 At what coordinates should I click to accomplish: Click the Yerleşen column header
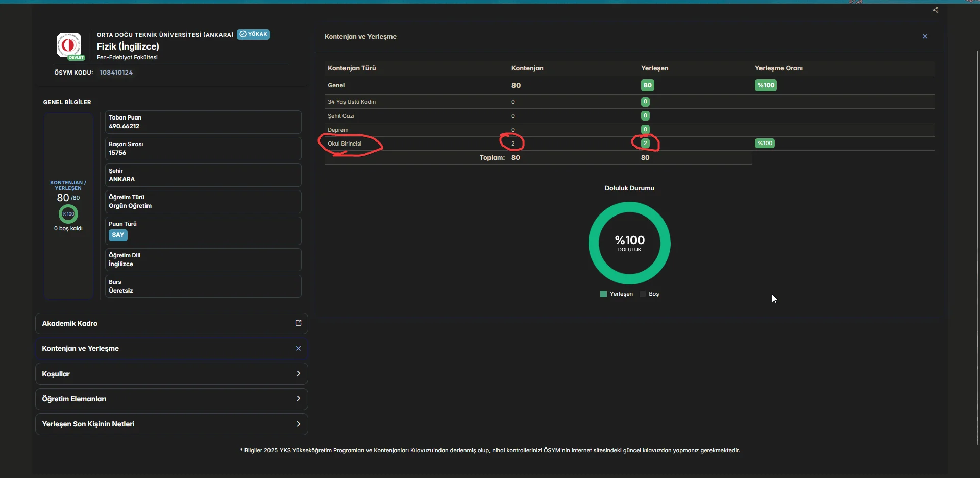[655, 68]
